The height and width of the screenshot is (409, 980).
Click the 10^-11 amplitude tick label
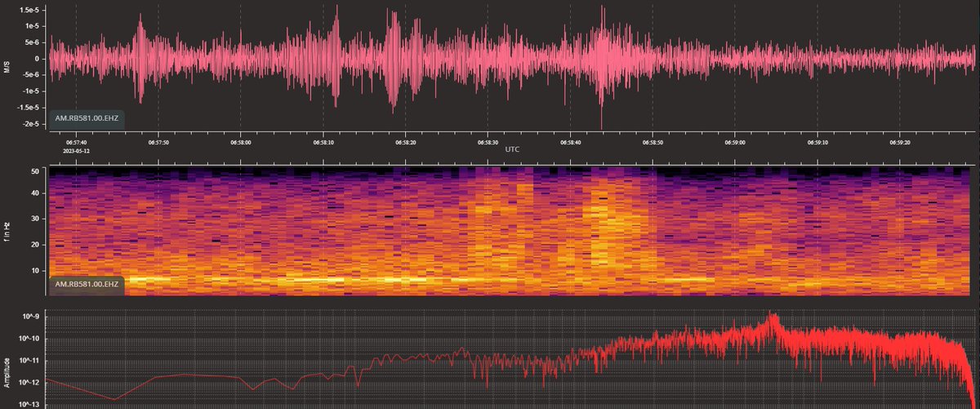click(29, 360)
